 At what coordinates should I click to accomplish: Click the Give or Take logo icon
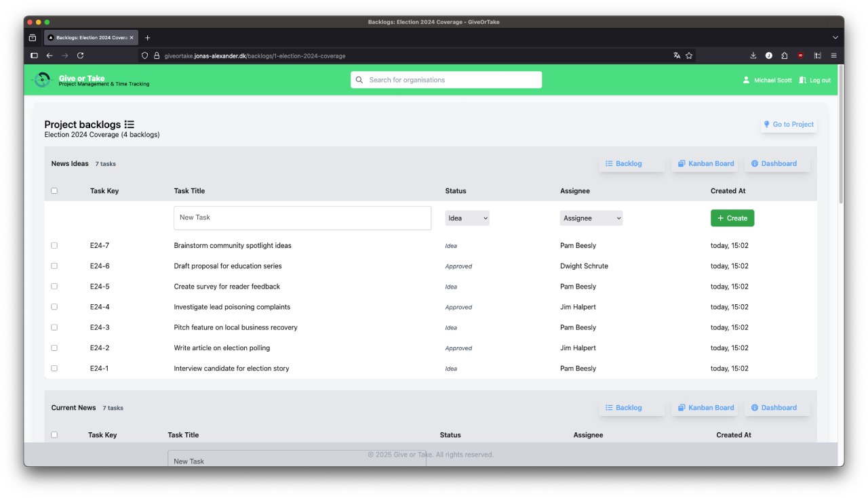(42, 80)
